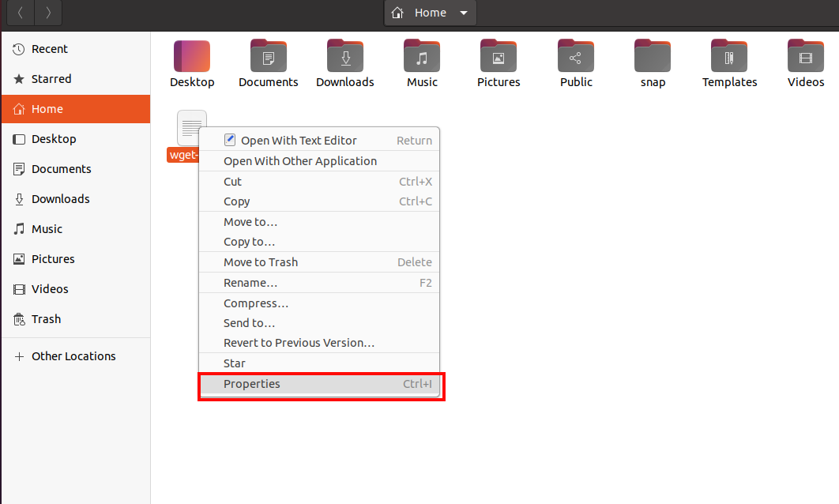The image size is (839, 504).
Task: Open the Pictures folder icon
Action: [498, 63]
